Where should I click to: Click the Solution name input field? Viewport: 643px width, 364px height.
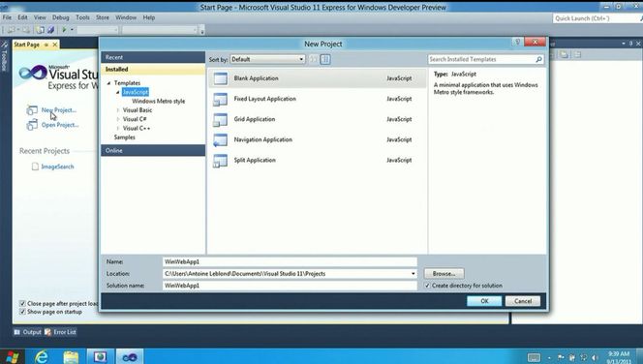290,286
